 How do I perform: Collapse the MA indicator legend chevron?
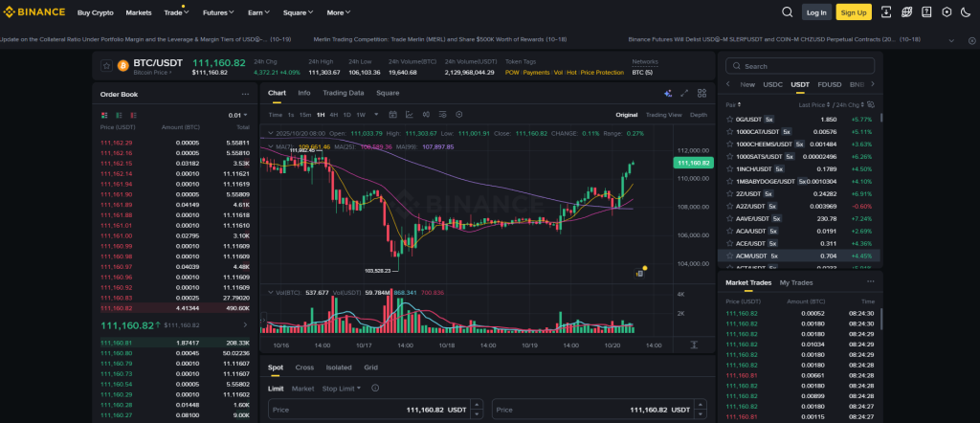tap(271, 146)
